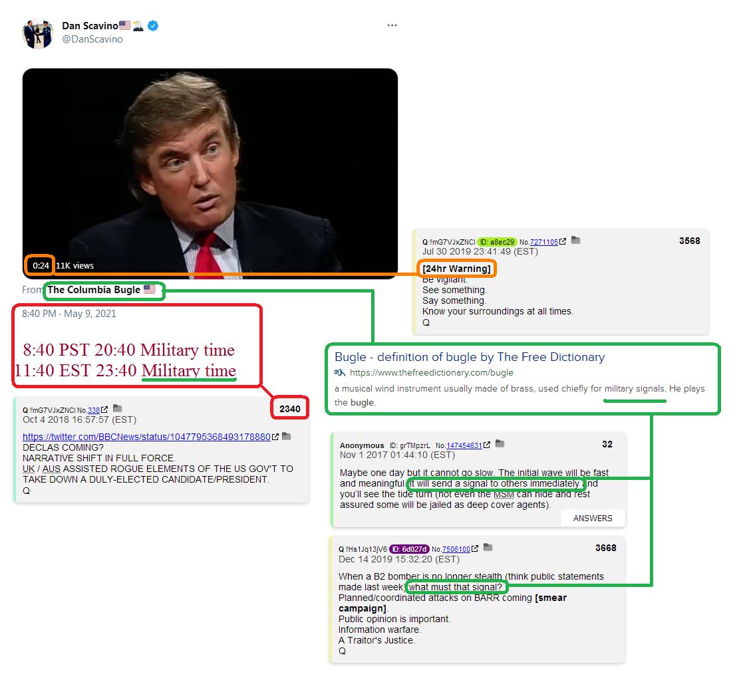Click external link icon after BBCNews URL
The height and width of the screenshot is (700, 741).
[x=275, y=437]
